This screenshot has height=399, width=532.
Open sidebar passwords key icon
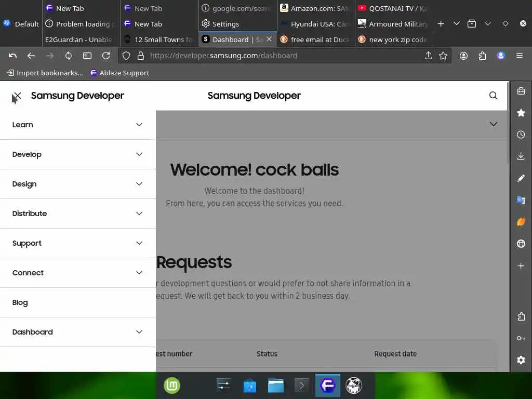pyautogui.click(x=521, y=338)
